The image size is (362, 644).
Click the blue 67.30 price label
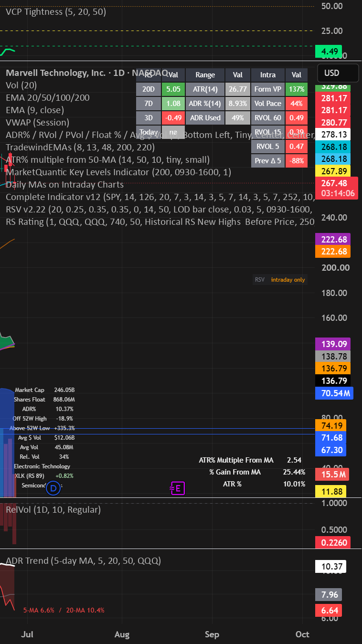tap(331, 450)
